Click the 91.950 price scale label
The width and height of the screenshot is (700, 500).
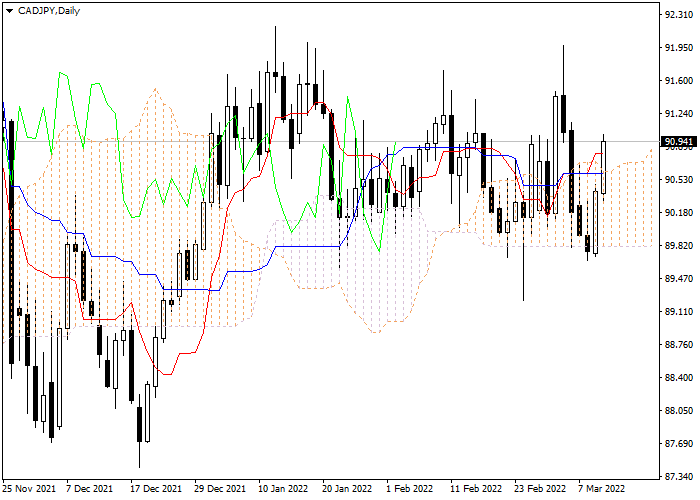[x=679, y=48]
